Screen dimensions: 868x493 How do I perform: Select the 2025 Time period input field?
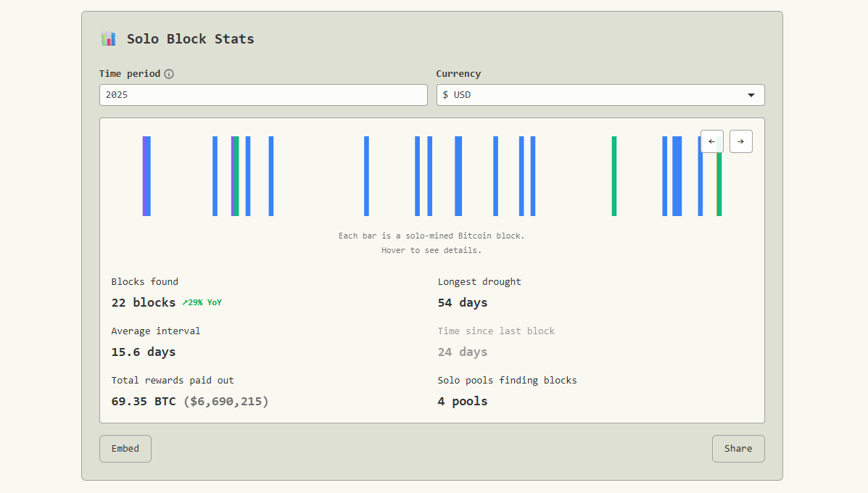coord(263,94)
